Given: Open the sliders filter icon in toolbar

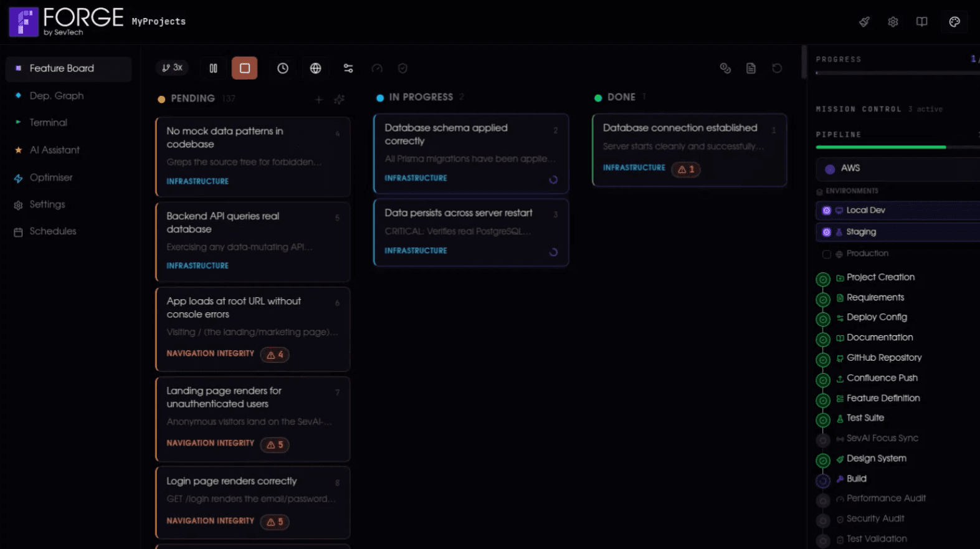Looking at the screenshot, I should pos(348,69).
